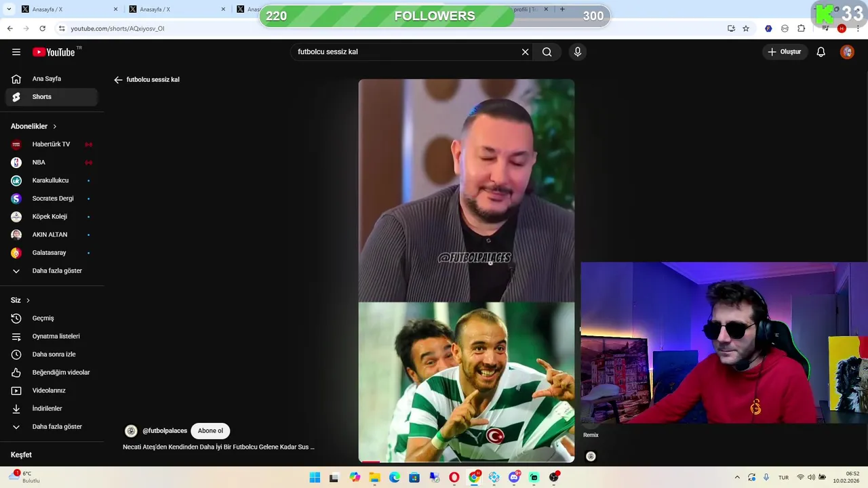Expand subscriptions with Daha fazla göster

[52, 270]
